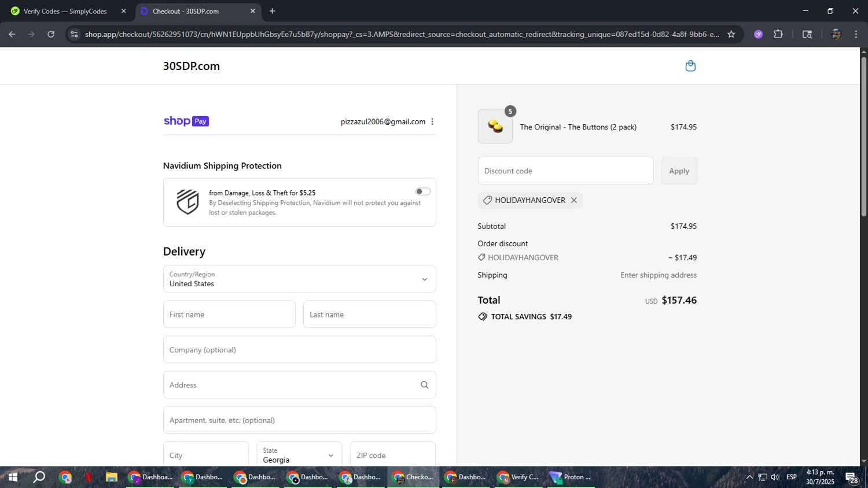Image resolution: width=868 pixels, height=488 pixels.
Task: Open the shopping bag cart icon
Action: click(690, 66)
